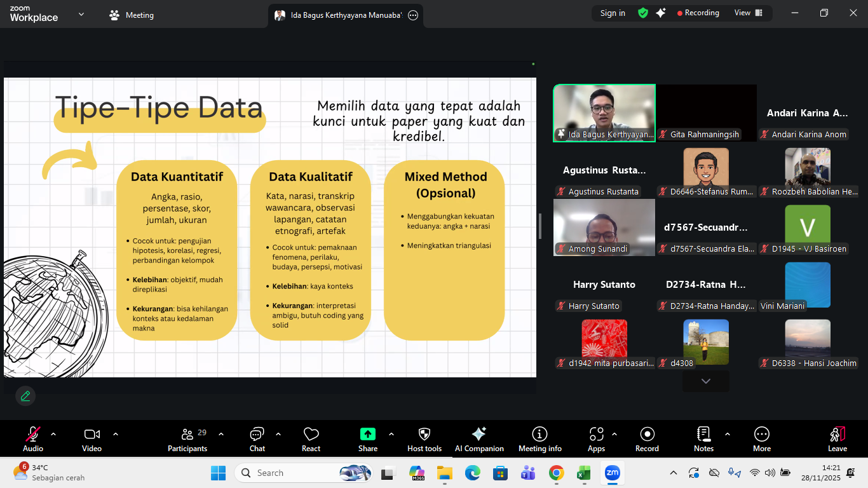Expand audio options arrow

[x=53, y=434]
